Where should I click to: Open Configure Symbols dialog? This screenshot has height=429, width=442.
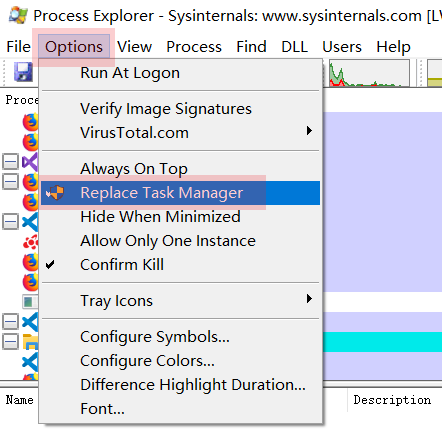click(180, 337)
